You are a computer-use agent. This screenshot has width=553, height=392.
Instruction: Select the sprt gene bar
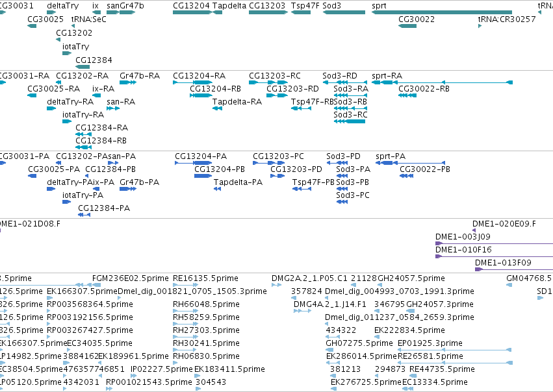(x=441, y=12)
